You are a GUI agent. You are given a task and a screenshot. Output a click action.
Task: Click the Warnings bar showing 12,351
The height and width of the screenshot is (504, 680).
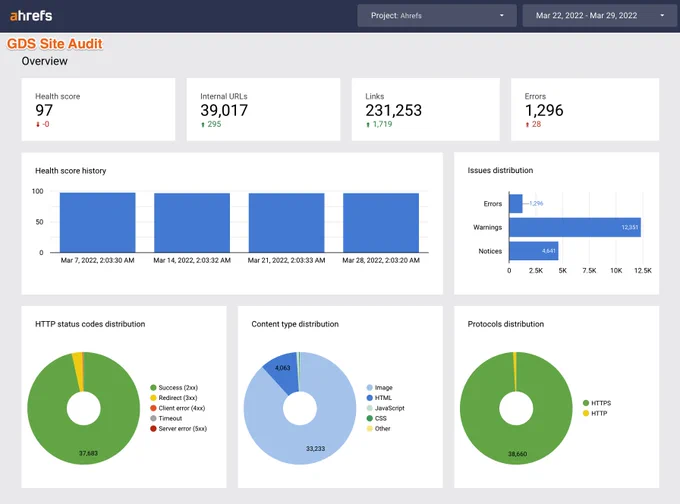(x=575, y=227)
